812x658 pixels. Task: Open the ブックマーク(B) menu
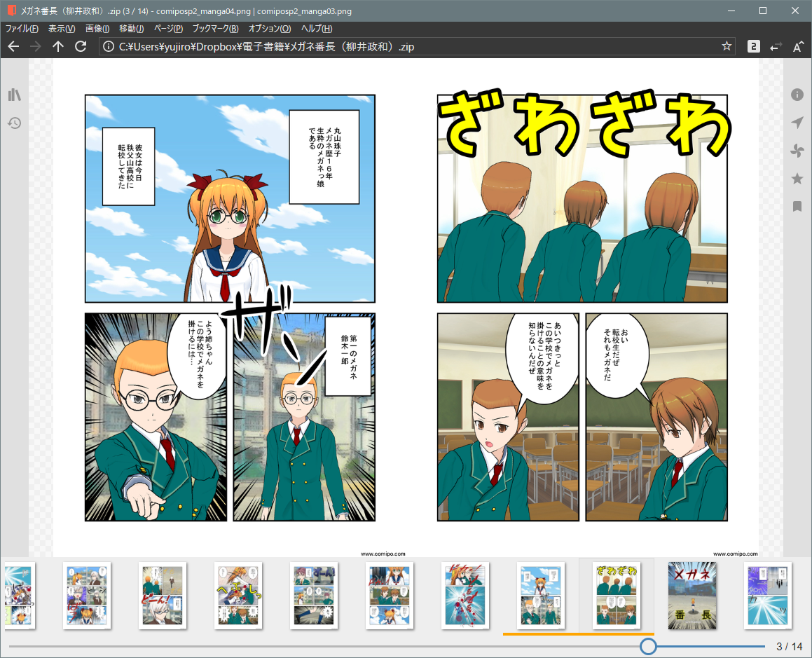tap(215, 29)
